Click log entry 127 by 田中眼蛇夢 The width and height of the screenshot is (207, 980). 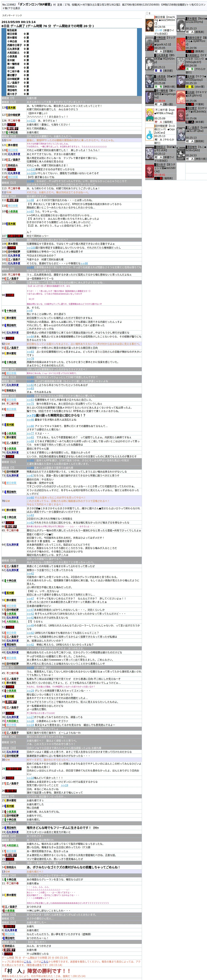pyautogui.click(x=71, y=115)
